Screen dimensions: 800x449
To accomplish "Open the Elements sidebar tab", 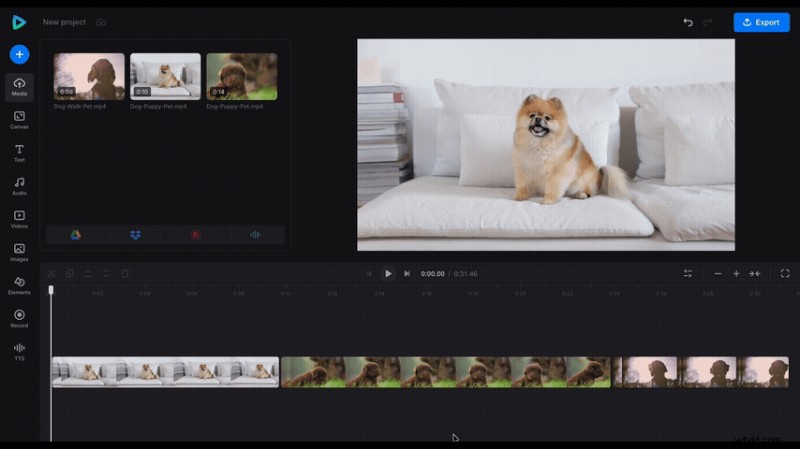I will coord(19,286).
